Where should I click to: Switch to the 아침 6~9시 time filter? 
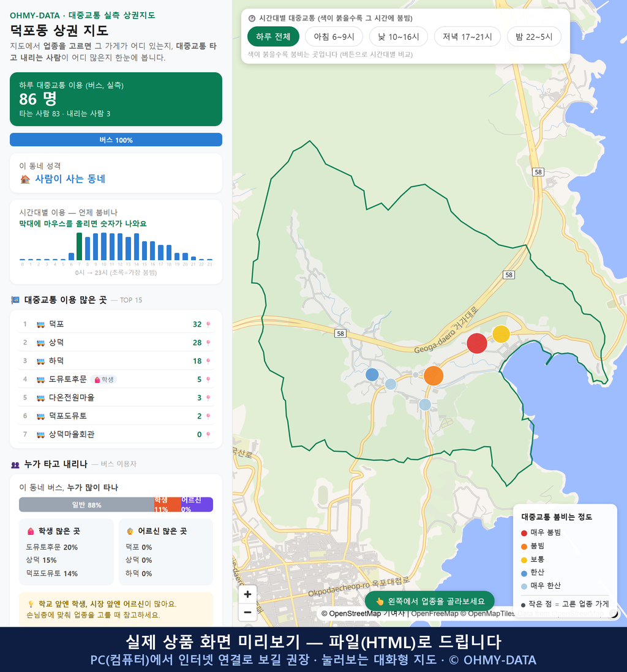334,37
